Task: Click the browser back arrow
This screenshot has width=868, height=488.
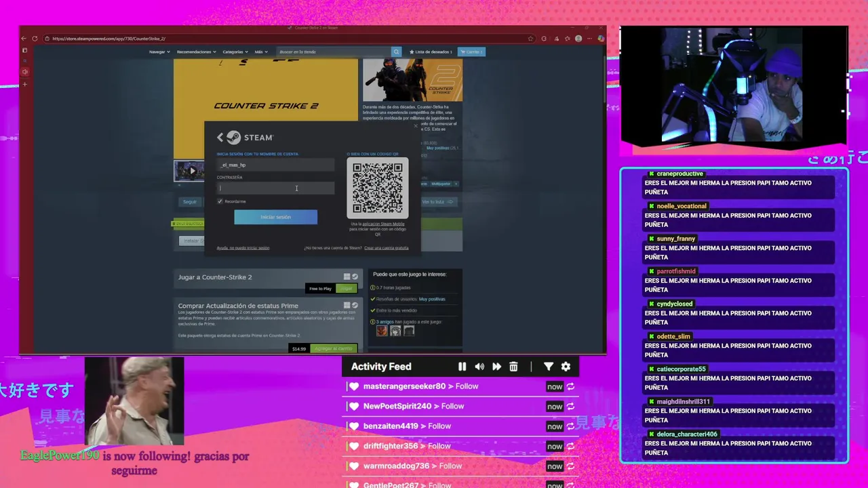Action: tap(24, 39)
